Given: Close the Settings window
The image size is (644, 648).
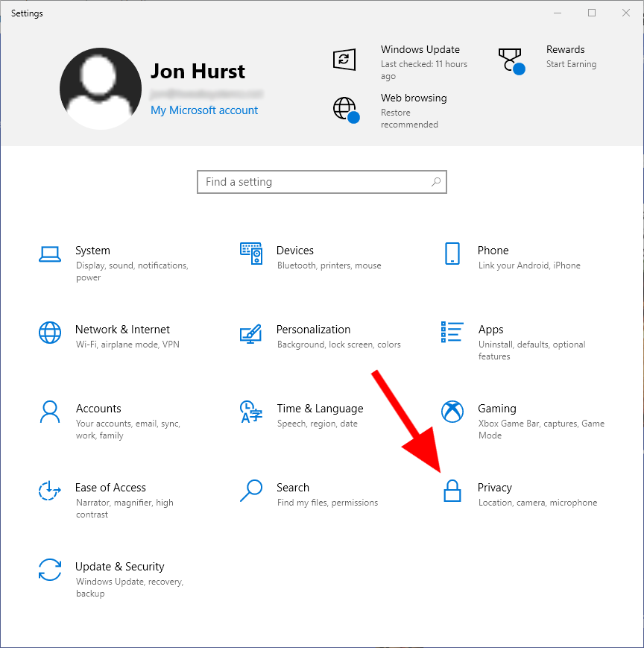Looking at the screenshot, I should (626, 13).
